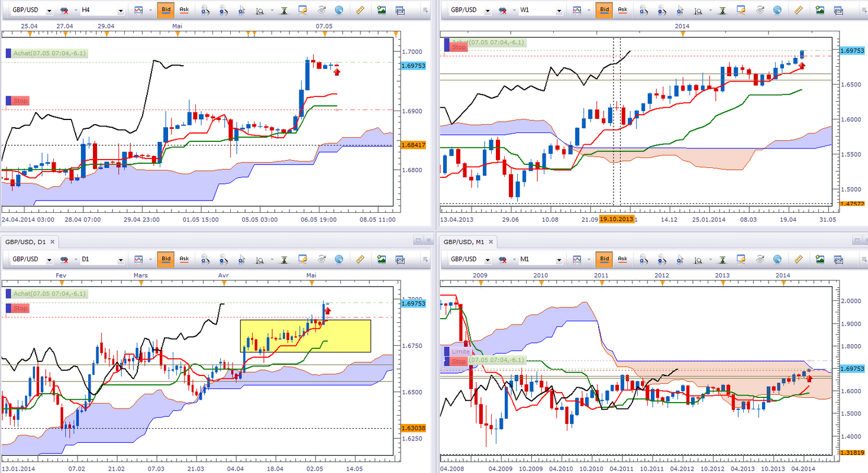Toggle Ask prices on the M1 chart
This screenshot has width=868, height=473.
tap(622, 259)
